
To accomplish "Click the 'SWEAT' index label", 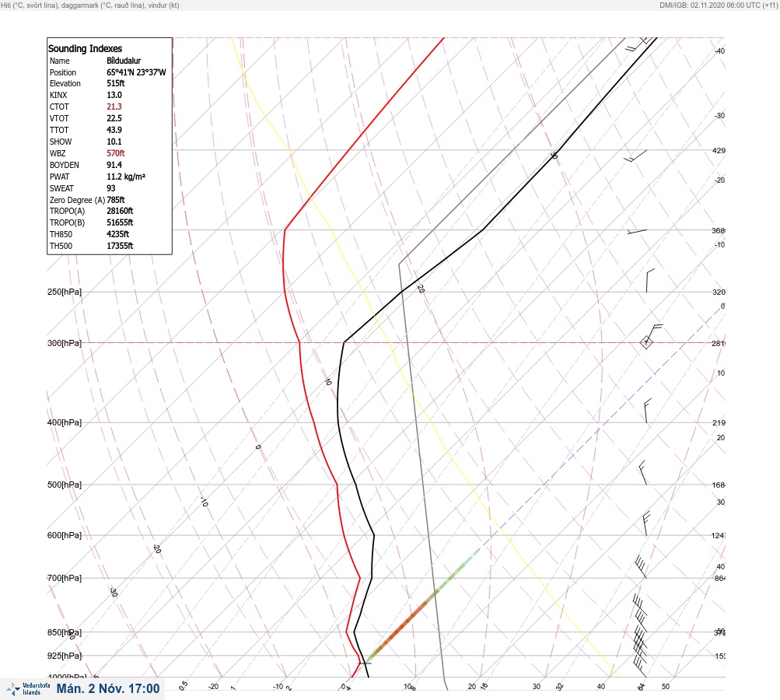I will 61,188.
